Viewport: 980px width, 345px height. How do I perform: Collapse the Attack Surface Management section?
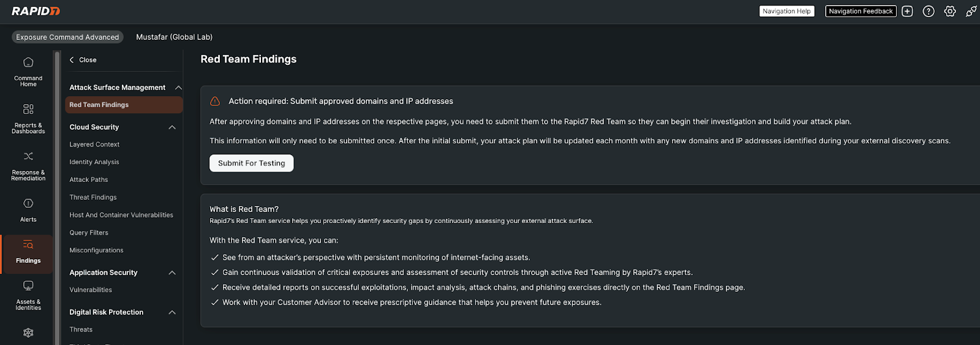[178, 88]
